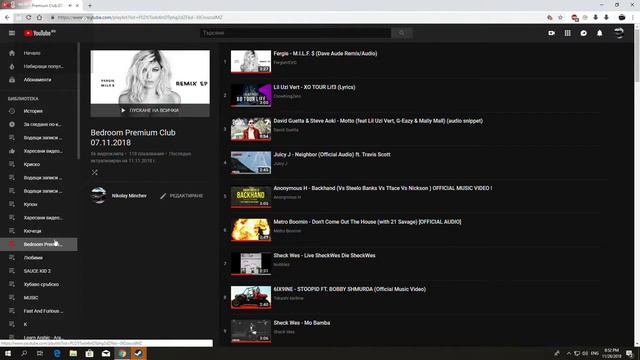This screenshot has height=360, width=640.
Task: Open 6IX9INE - STOOPID FT. BOBBY SHMURDA title
Action: coord(350,289)
